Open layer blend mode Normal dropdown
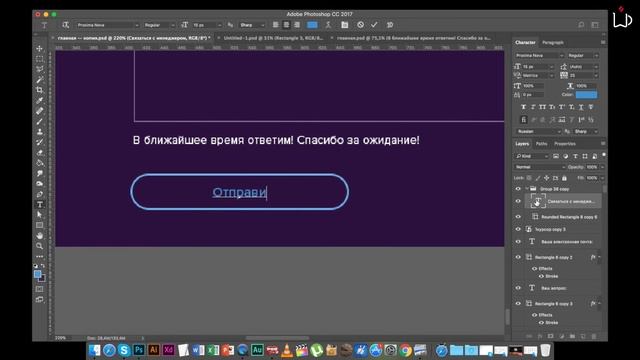640x360 pixels. (x=540, y=167)
